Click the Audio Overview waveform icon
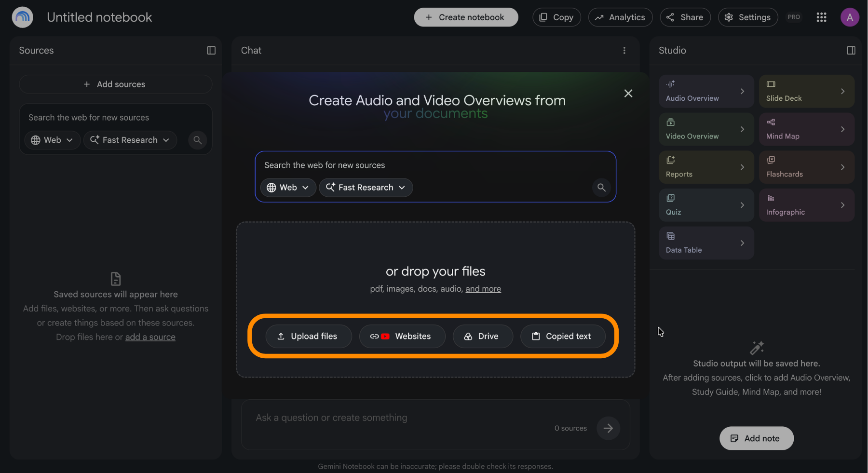 pyautogui.click(x=670, y=84)
